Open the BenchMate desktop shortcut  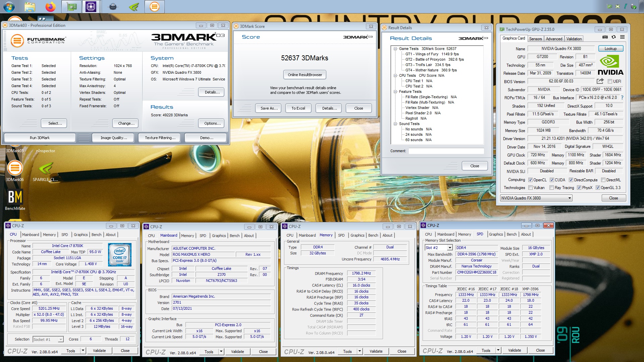pos(15,200)
